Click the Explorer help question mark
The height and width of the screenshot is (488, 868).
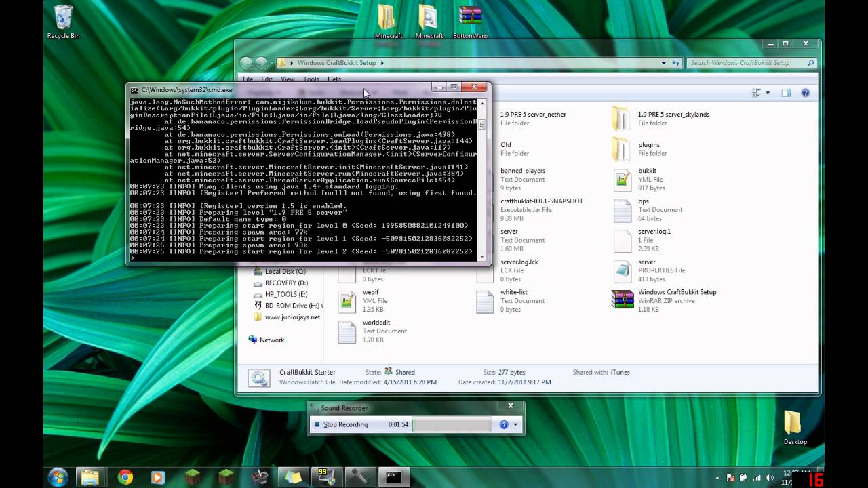pyautogui.click(x=806, y=93)
